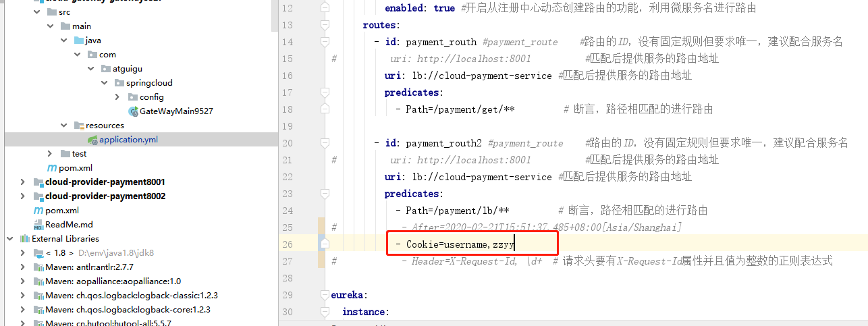Toggle code fold marker on line 23
This screenshot has height=326, width=868.
click(x=325, y=194)
